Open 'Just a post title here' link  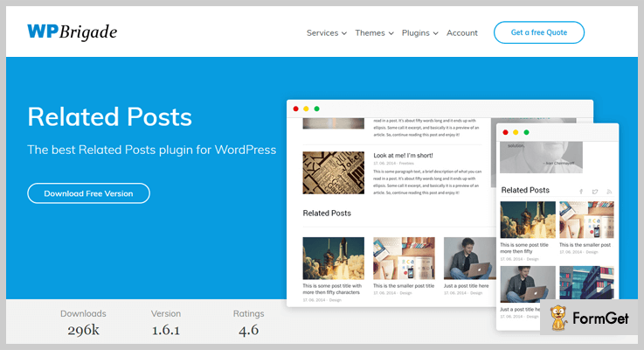466,286
